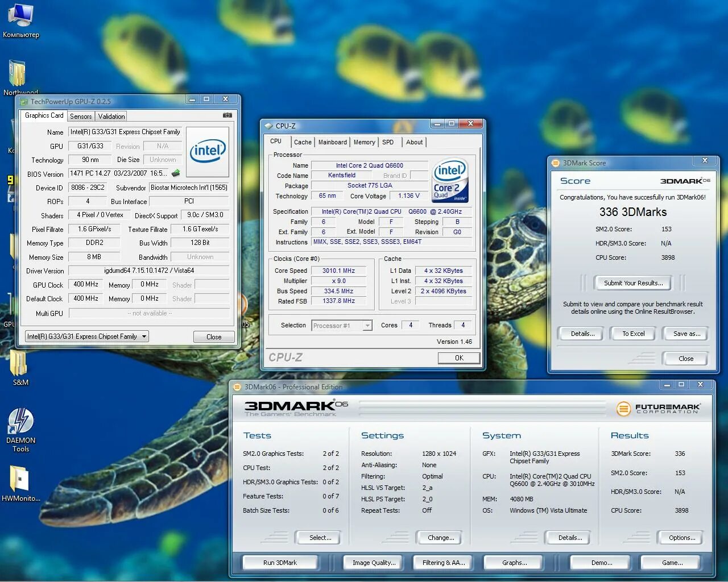Click the 3DMark06 logo banner
This screenshot has width=728, height=582.
296,408
